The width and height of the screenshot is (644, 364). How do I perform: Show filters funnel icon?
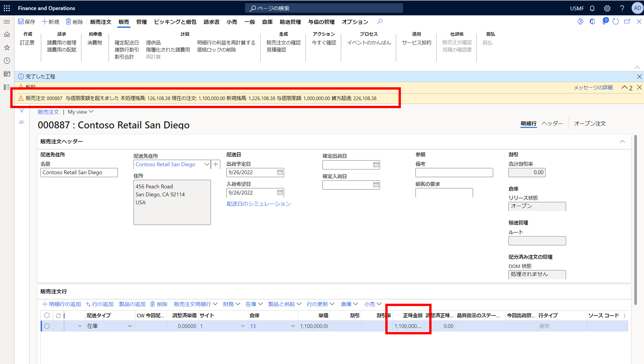click(x=22, y=110)
